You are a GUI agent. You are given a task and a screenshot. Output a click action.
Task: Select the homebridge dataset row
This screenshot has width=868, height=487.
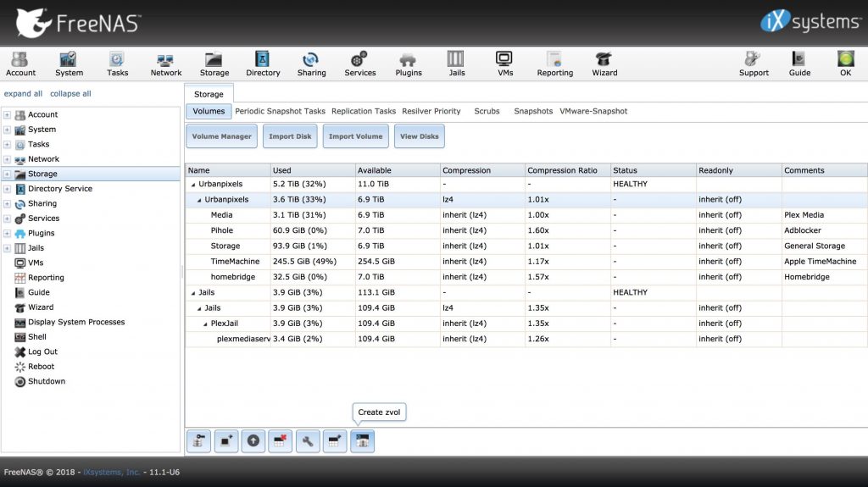coord(526,277)
